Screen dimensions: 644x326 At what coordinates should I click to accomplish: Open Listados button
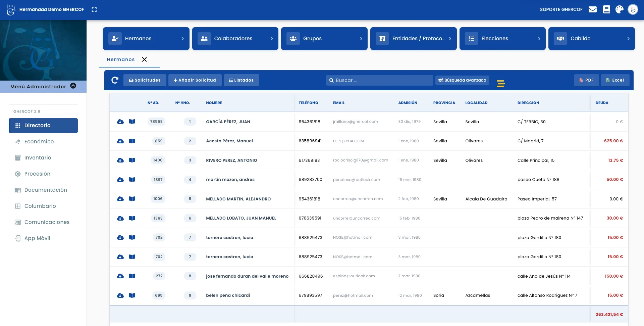pos(241,80)
